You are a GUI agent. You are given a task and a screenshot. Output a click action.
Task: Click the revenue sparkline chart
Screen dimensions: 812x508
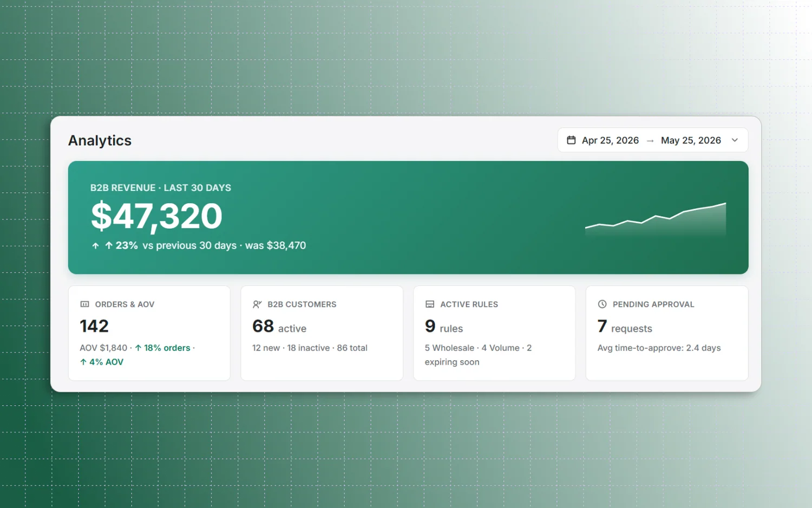[656, 220]
